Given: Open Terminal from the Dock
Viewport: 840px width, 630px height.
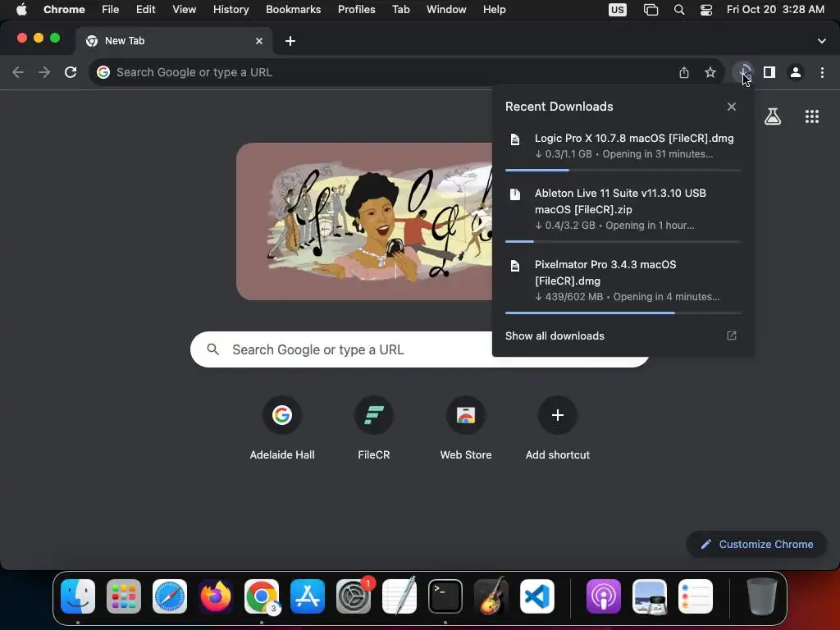Looking at the screenshot, I should coord(445,596).
